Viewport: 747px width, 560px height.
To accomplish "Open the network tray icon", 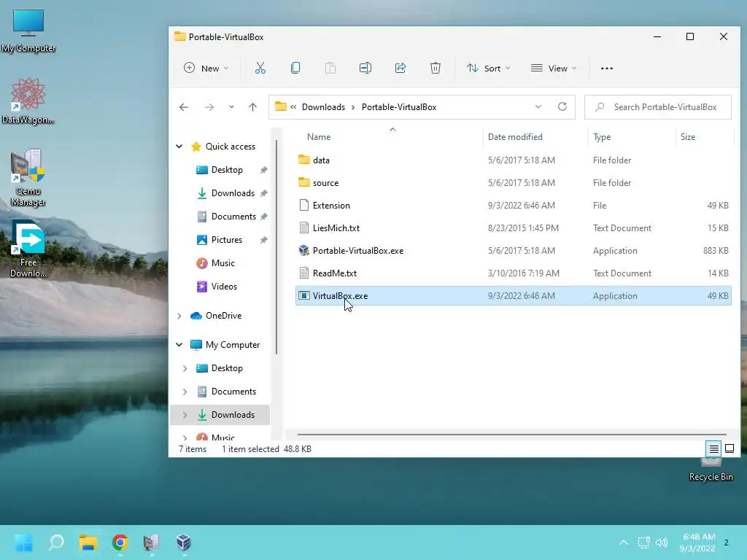I will click(x=643, y=542).
